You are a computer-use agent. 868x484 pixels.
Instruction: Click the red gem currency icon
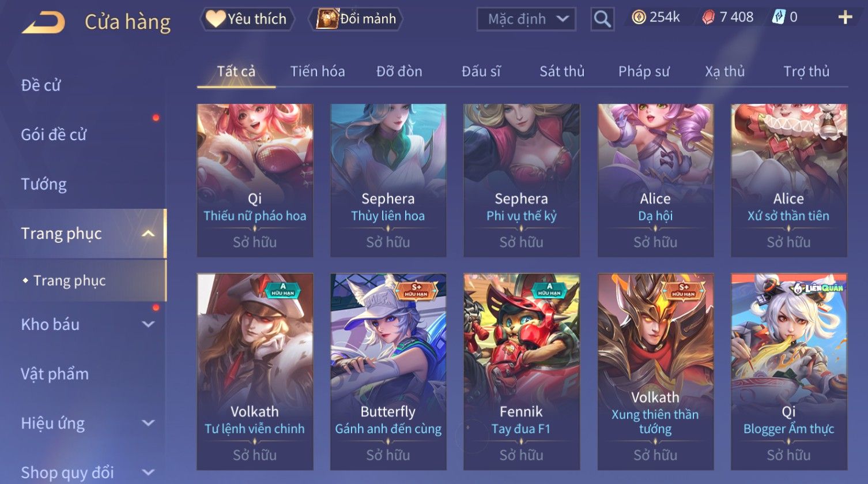708,17
